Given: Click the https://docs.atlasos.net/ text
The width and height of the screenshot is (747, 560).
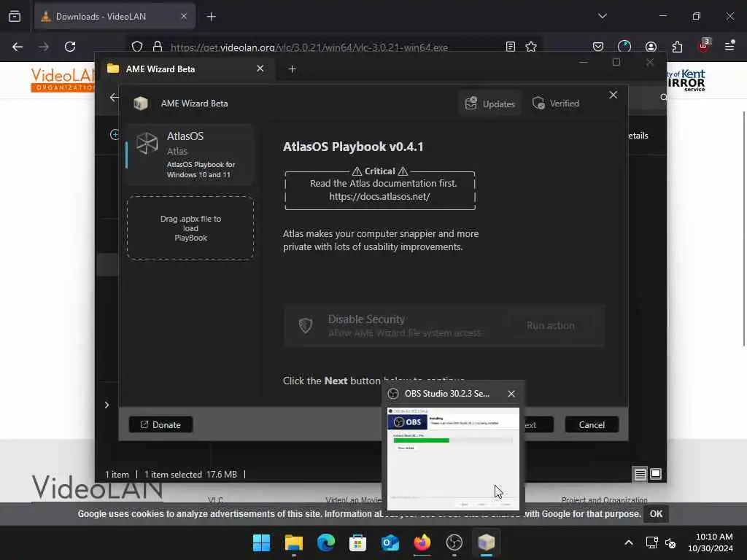Looking at the screenshot, I should (x=379, y=196).
